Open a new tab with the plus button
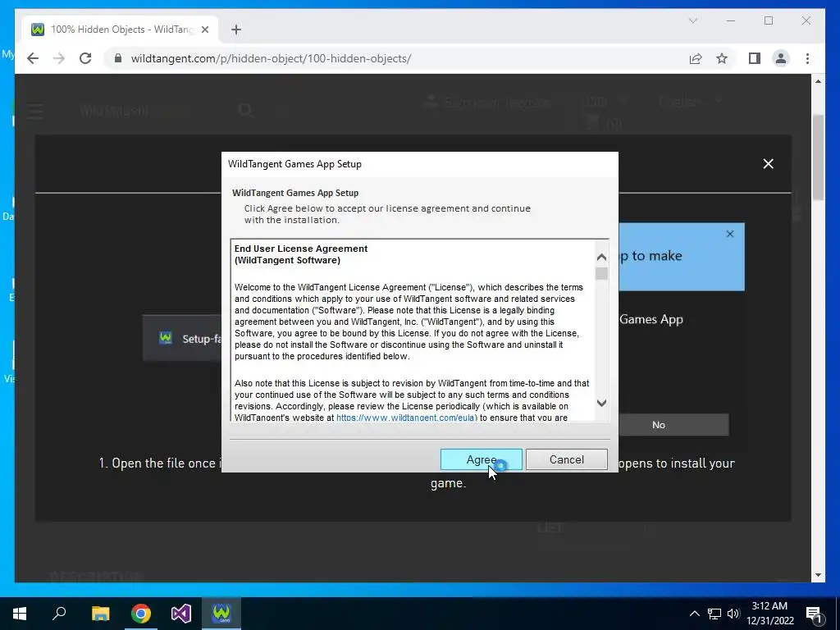 coord(236,30)
